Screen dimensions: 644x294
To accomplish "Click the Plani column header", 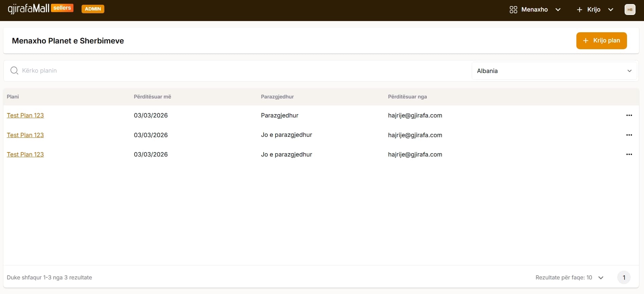I will pos(13,97).
